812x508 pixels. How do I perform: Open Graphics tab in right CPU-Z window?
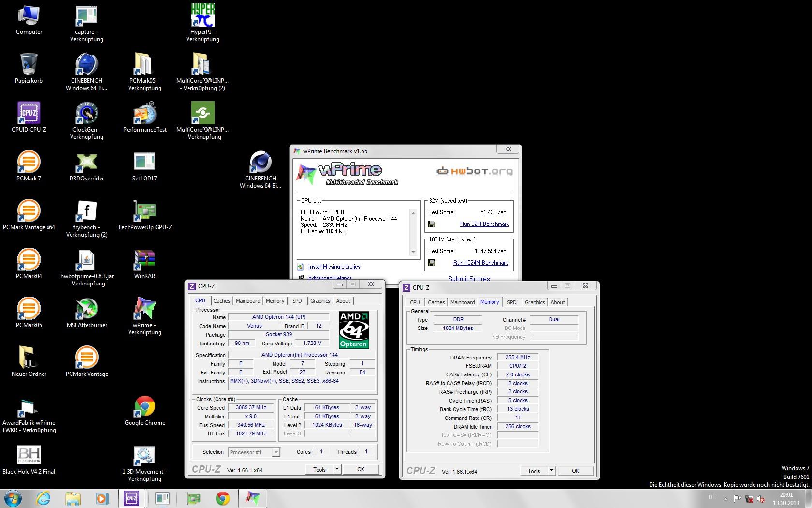[x=535, y=302]
